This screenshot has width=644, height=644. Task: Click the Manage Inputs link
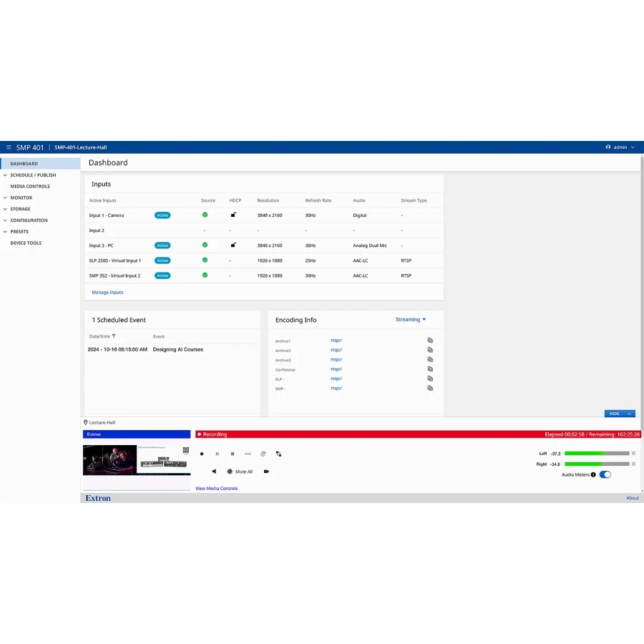tap(107, 292)
